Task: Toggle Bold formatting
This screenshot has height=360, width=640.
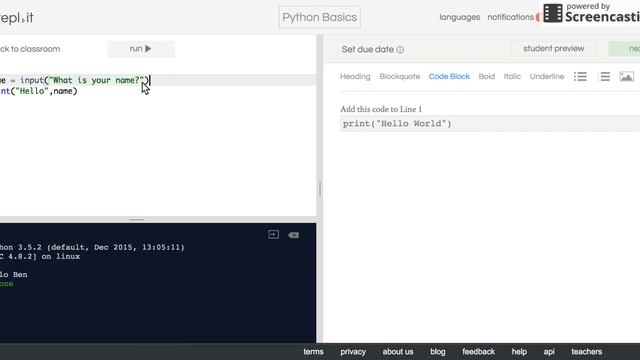Action: click(487, 76)
